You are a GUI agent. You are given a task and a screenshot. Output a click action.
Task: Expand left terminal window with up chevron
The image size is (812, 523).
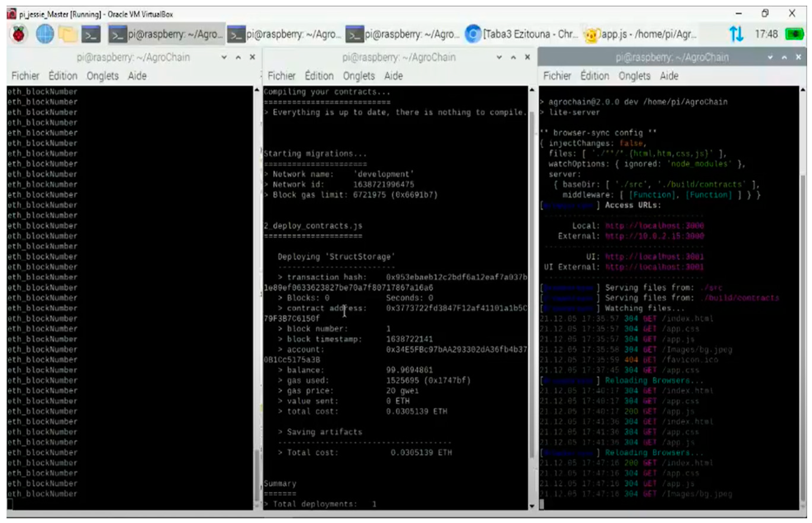coord(238,57)
